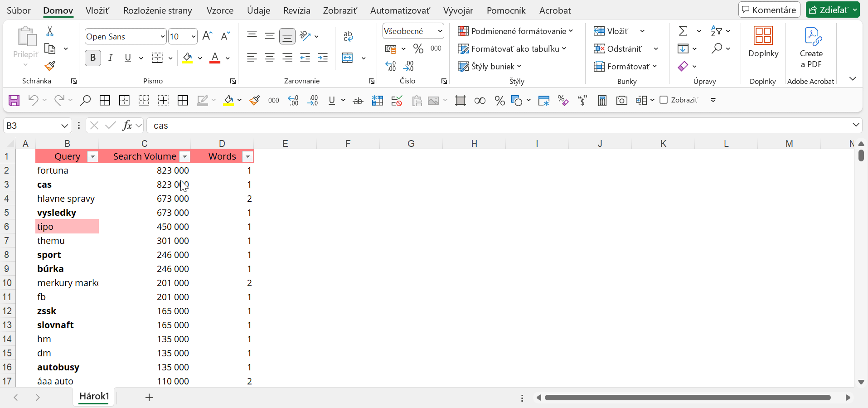Click the Merge and Center cells icon
This screenshot has height=408, width=868.
tap(348, 58)
